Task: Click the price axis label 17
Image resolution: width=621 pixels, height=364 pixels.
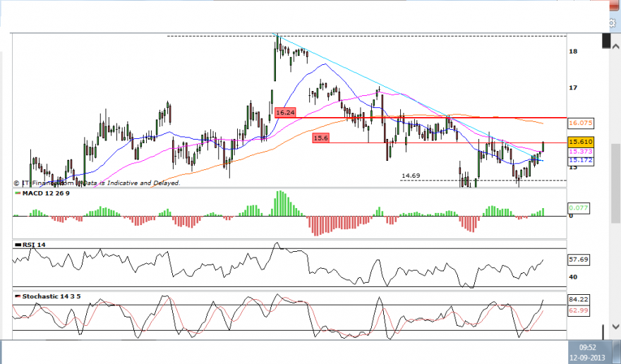Action: coord(573,87)
